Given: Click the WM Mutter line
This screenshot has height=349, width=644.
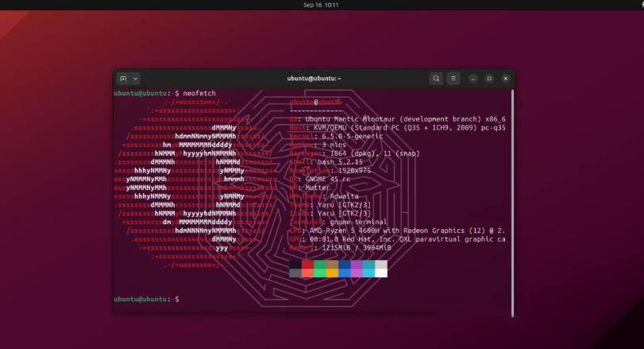Looking at the screenshot, I should point(309,188).
